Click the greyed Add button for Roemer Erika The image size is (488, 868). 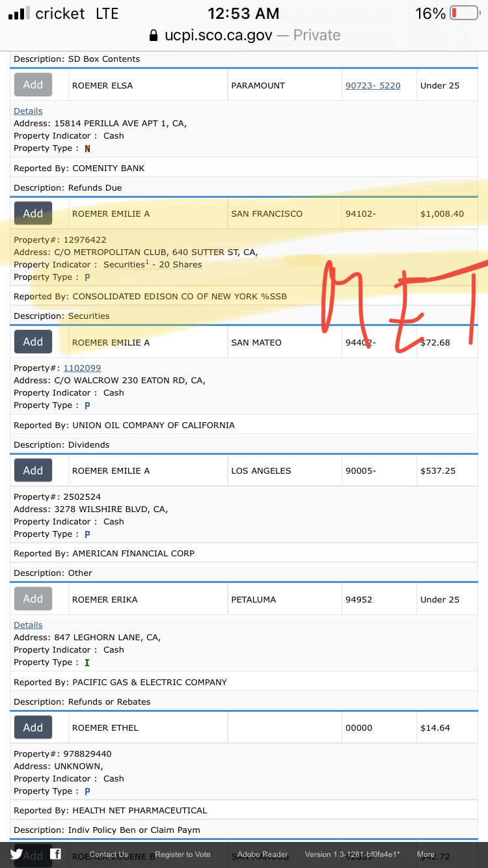(33, 599)
